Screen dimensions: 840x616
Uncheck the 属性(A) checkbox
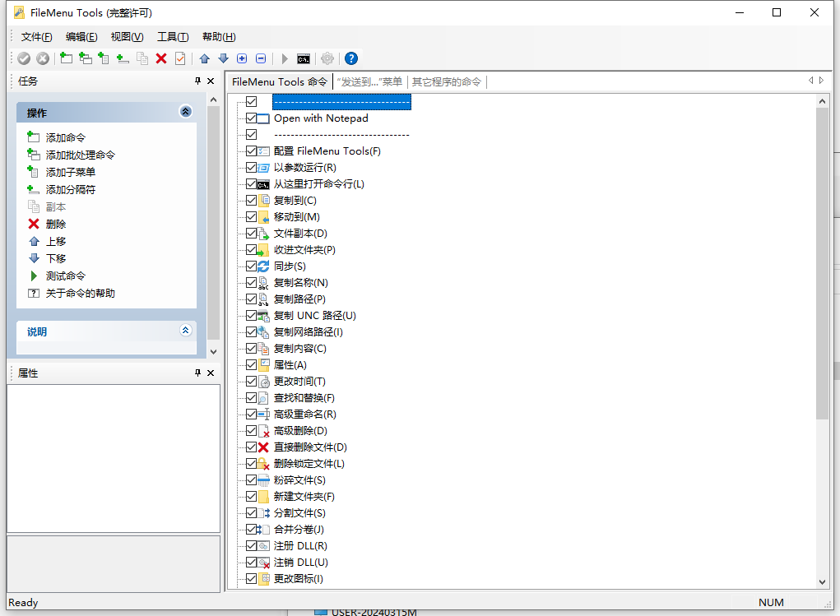pos(251,365)
